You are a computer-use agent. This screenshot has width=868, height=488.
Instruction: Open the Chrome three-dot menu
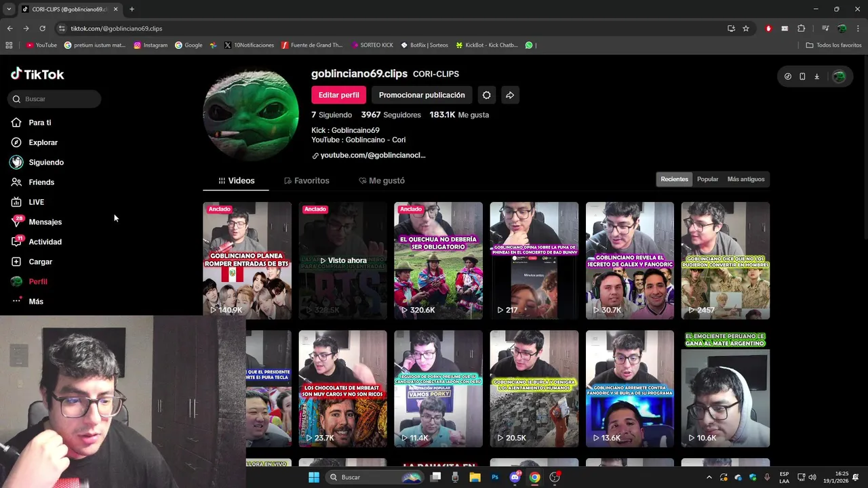(x=859, y=28)
